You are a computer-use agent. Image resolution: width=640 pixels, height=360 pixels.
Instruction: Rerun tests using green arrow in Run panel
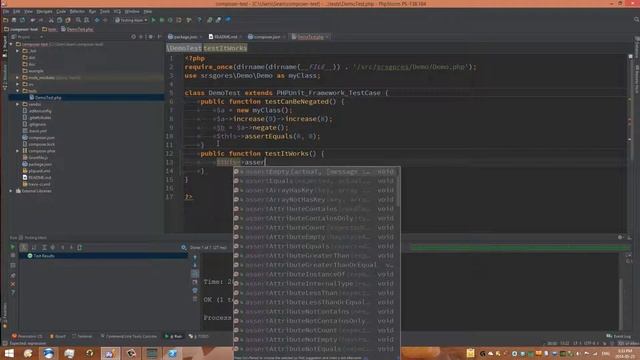coord(13,247)
